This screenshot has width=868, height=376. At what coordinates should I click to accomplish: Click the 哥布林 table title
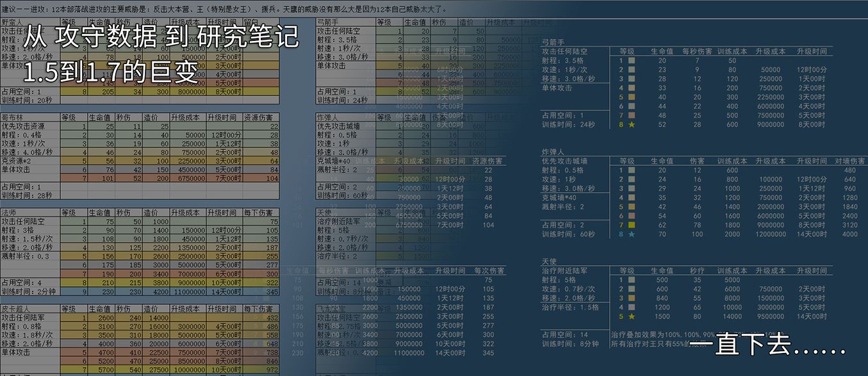pos(13,117)
